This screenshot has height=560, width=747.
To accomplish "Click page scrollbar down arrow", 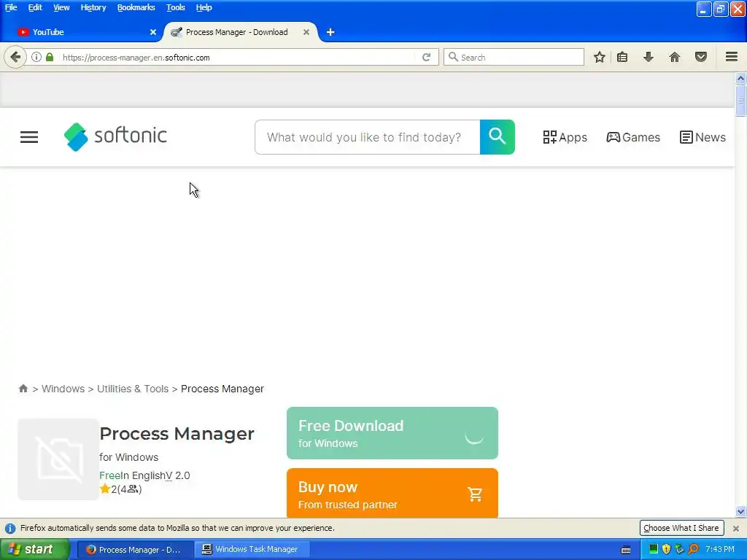I will 740,512.
